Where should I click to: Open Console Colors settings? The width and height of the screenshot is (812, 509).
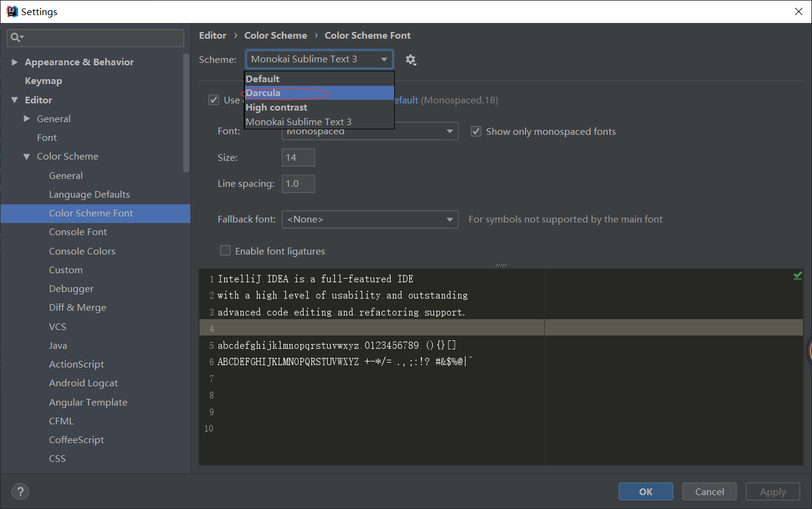(x=82, y=251)
